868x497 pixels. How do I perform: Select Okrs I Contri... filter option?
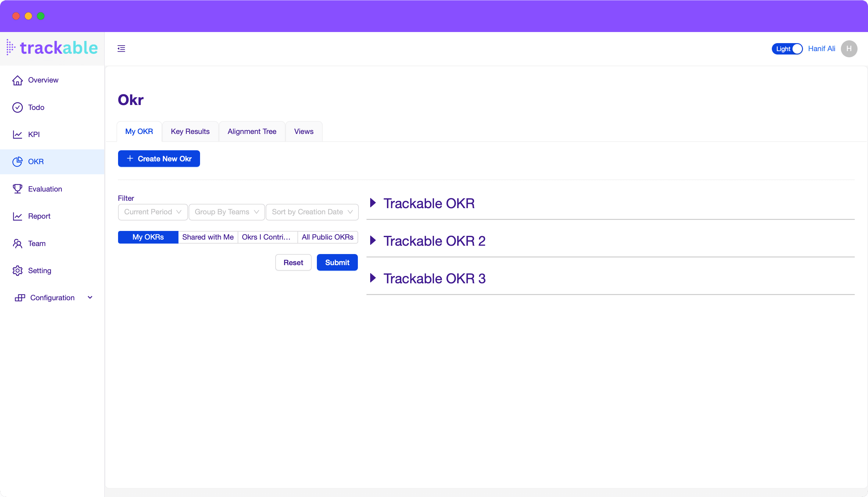point(268,237)
